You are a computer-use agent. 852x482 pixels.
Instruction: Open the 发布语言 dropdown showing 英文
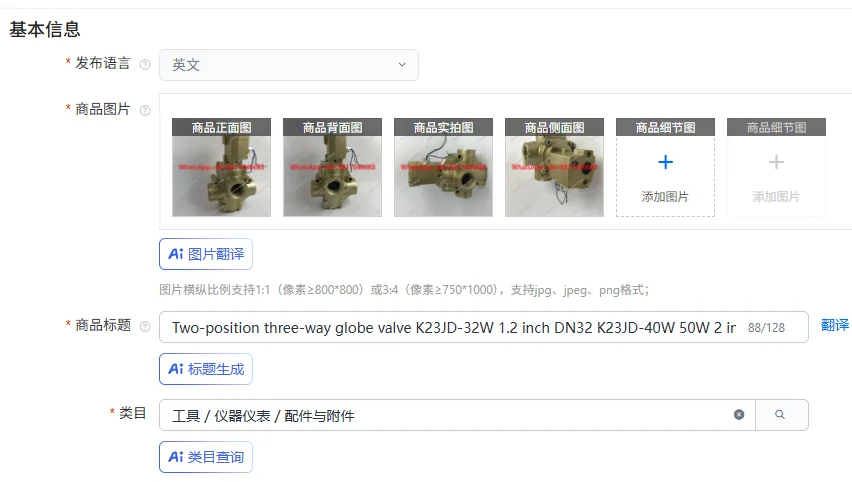click(289, 65)
